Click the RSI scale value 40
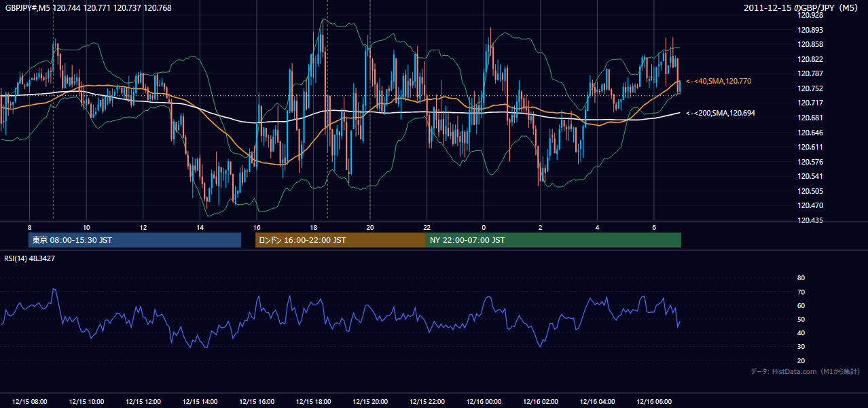This screenshot has width=868, height=408. pos(801,333)
